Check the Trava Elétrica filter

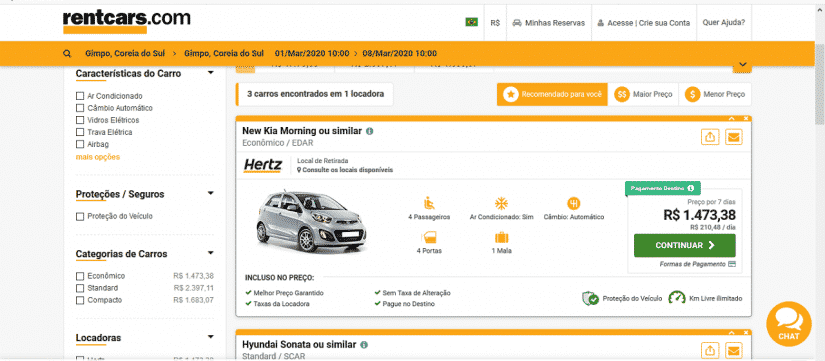coord(80,132)
